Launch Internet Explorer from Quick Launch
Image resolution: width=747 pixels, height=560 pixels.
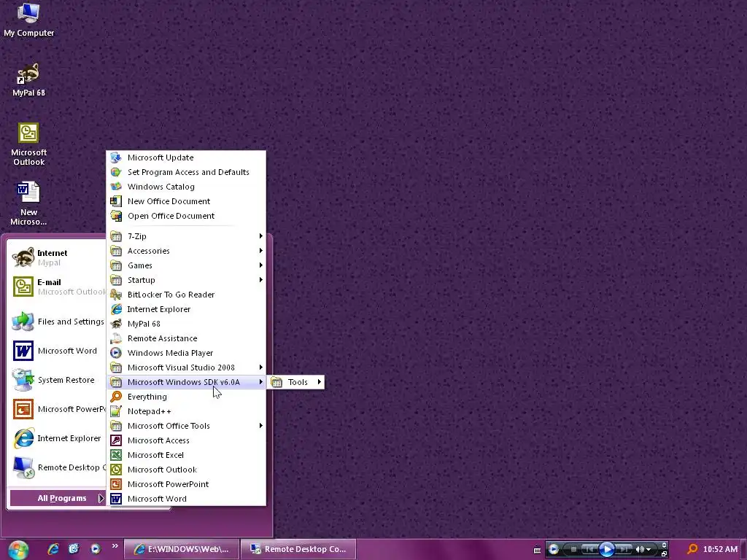click(53, 548)
